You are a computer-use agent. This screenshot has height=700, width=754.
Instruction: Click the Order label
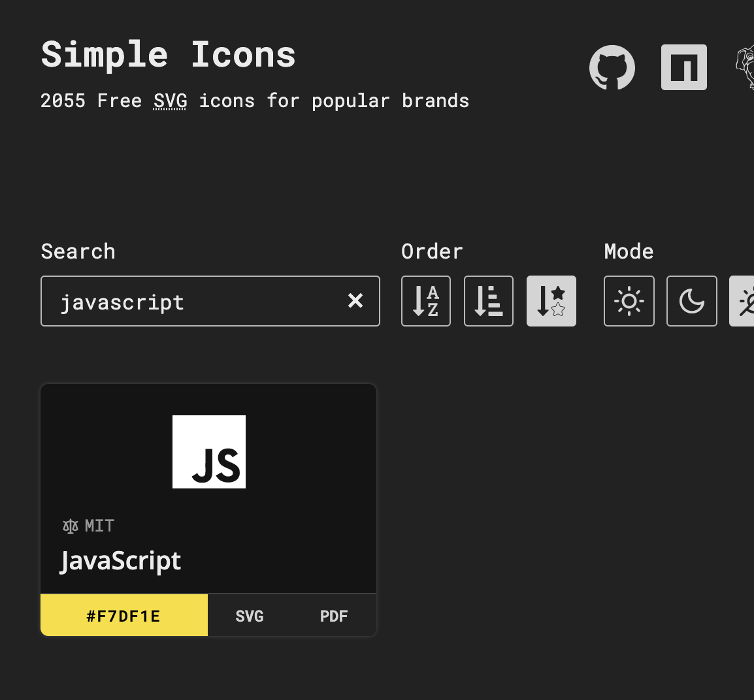432,251
